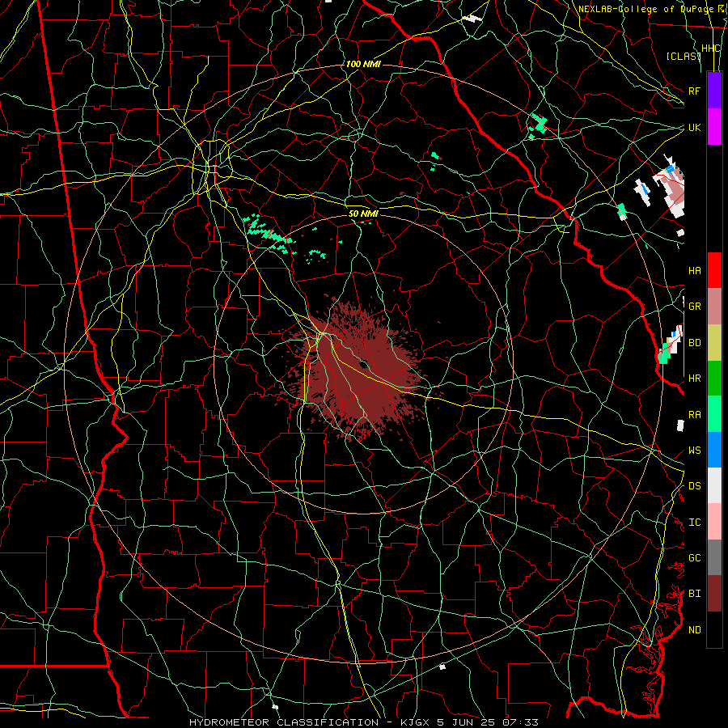Click the 'ND' legend label
728x728 pixels.
point(694,630)
